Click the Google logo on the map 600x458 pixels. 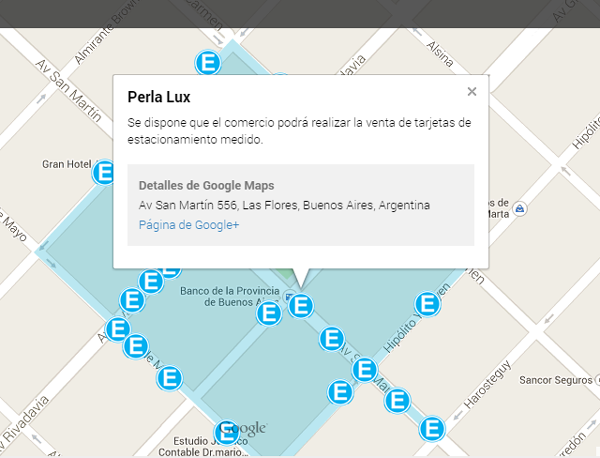[x=243, y=429]
